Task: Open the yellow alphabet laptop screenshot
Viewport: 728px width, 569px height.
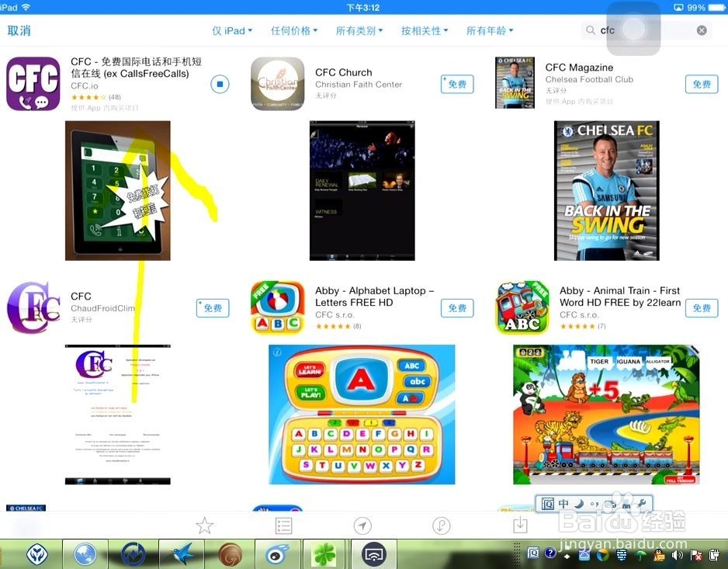Action: tap(362, 415)
